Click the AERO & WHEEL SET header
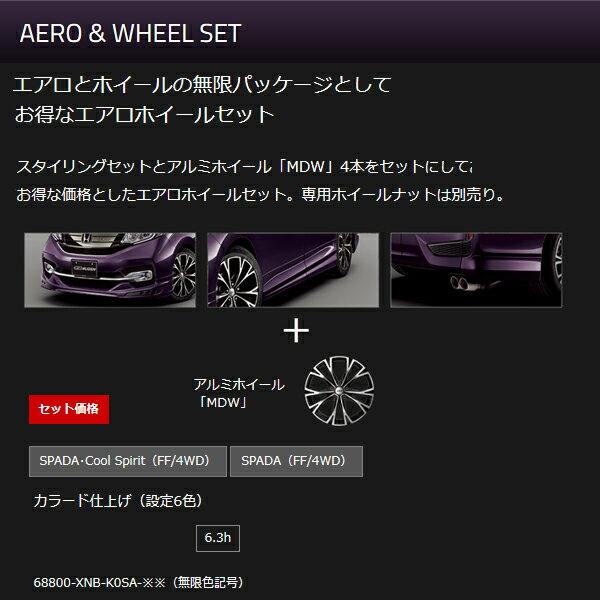Screen dimensions: 600x600 pos(130,33)
